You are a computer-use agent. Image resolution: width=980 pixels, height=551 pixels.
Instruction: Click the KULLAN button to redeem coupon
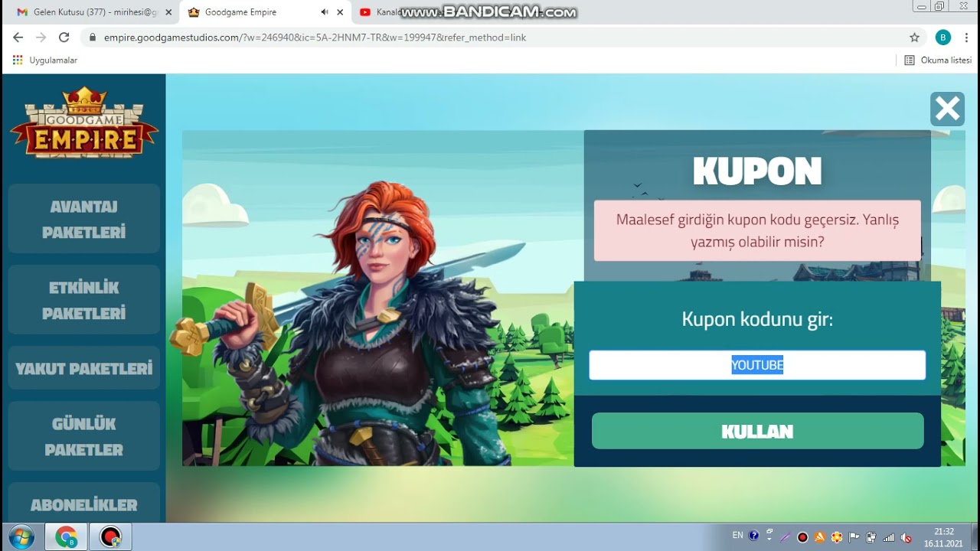(x=757, y=431)
